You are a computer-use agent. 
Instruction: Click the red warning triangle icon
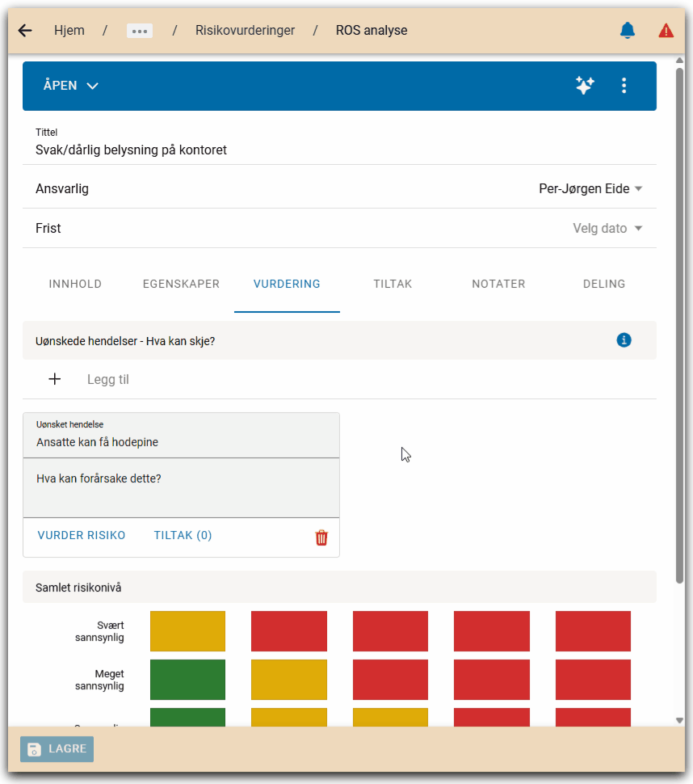[x=666, y=31]
